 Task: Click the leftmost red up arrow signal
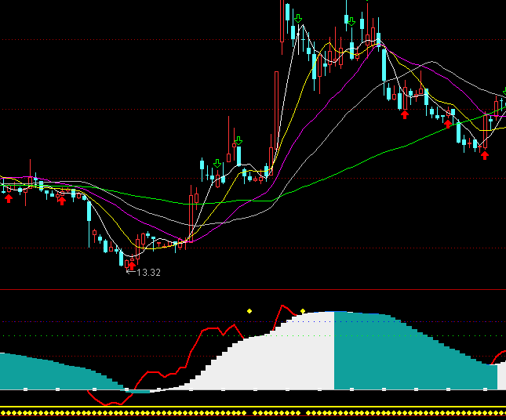(x=9, y=200)
